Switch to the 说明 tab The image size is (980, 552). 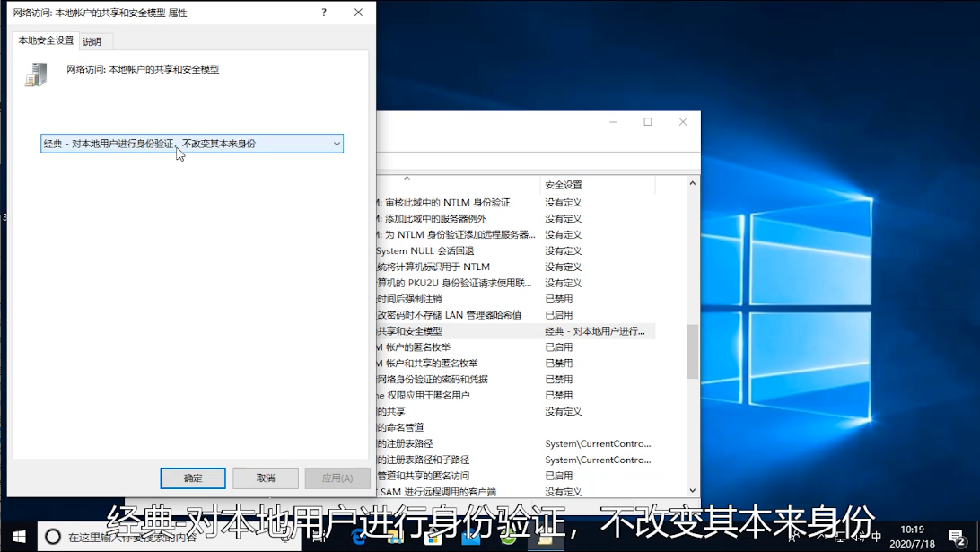tap(92, 41)
